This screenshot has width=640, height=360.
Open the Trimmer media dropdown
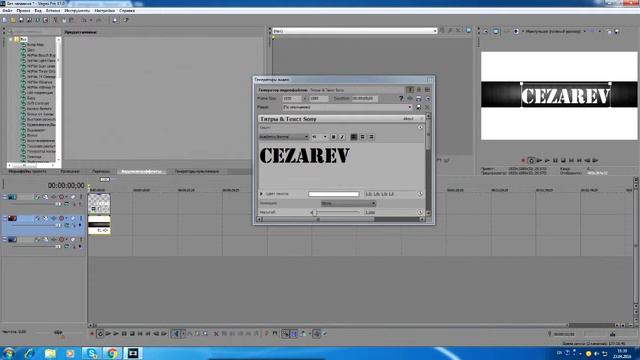[x=435, y=31]
